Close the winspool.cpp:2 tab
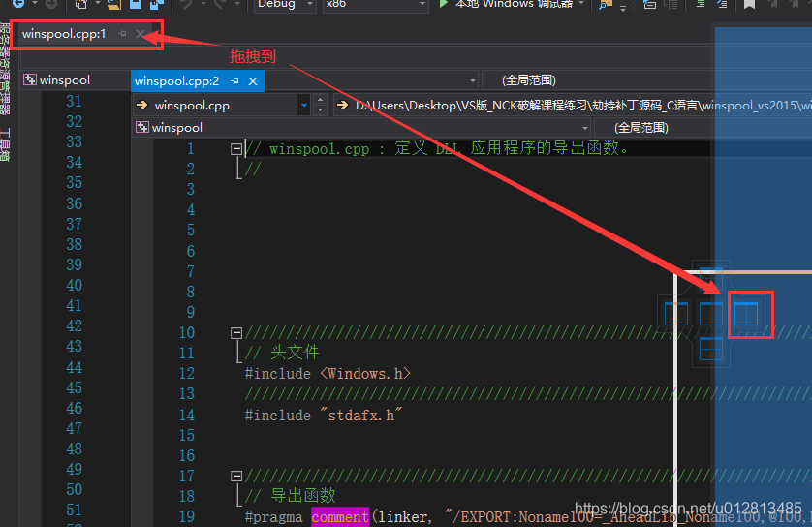812x527 pixels. pos(253,81)
